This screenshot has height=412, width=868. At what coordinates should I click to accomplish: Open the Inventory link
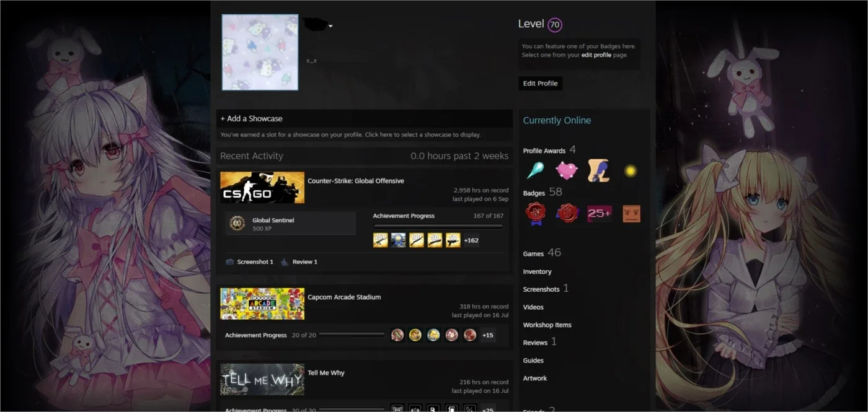pos(537,271)
